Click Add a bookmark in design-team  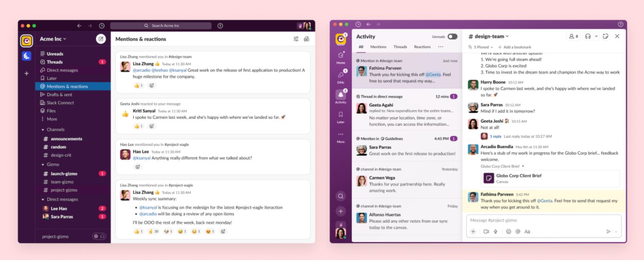514,47
